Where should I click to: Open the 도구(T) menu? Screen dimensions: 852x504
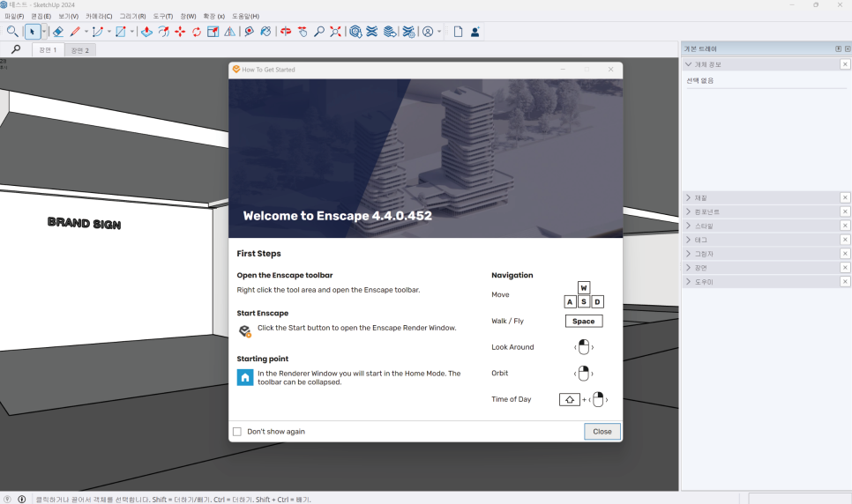pos(163,16)
